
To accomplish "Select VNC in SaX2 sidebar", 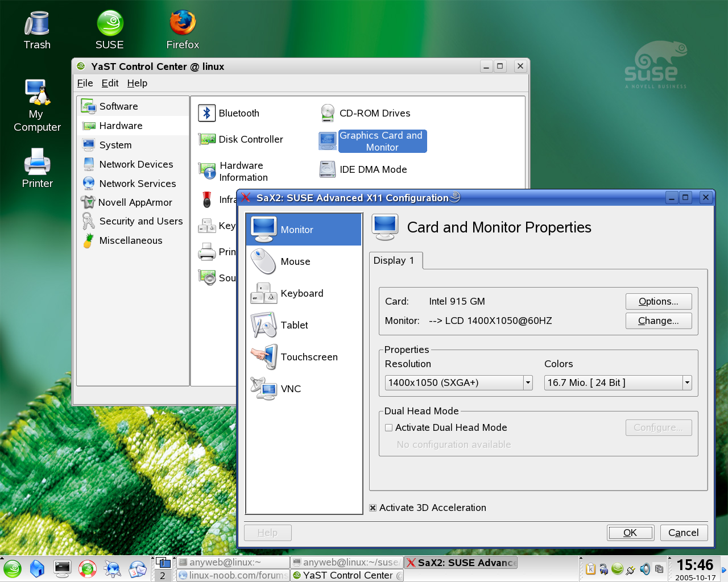I will pos(304,389).
